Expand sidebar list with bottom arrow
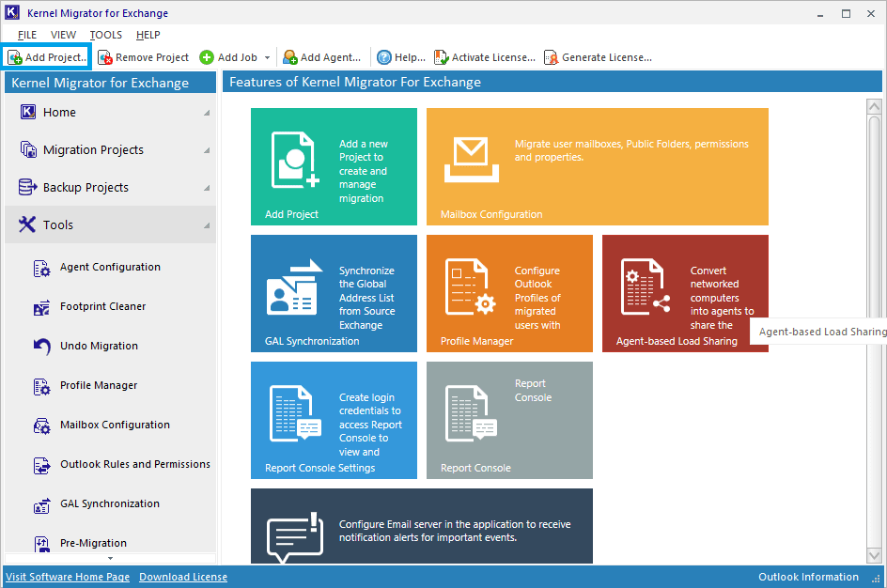The width and height of the screenshot is (887, 588). click(x=110, y=559)
